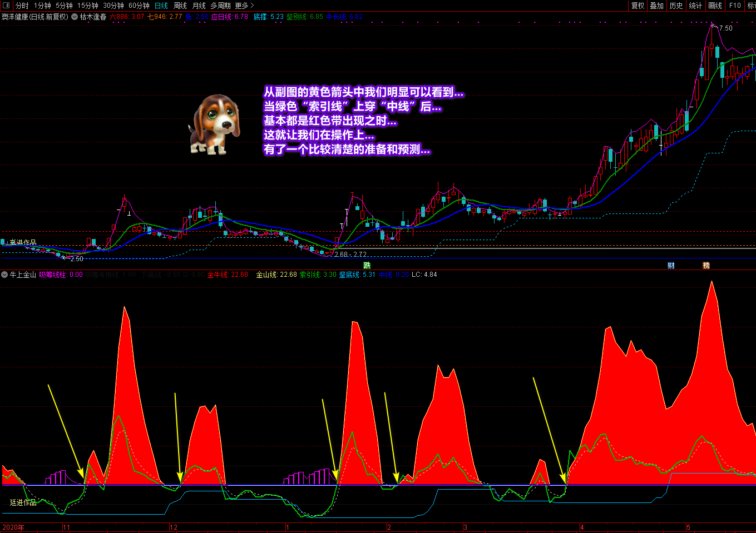Click the 吸筹线柱: 0.00 label
The height and width of the screenshot is (533, 756).
click(61, 275)
